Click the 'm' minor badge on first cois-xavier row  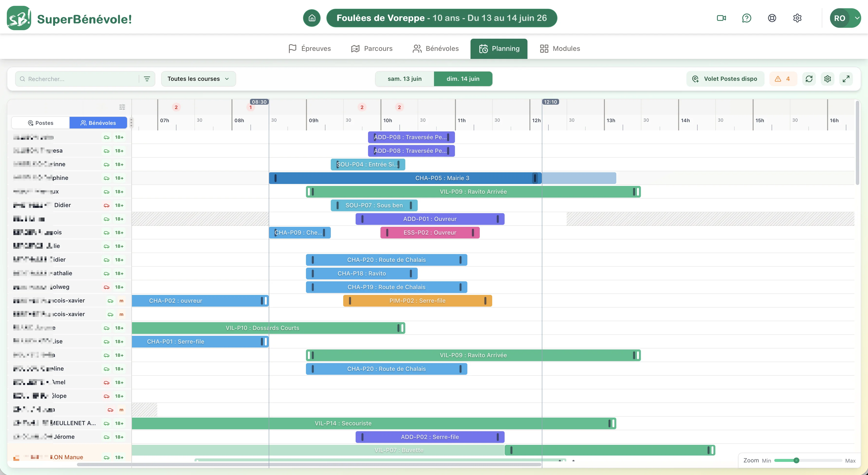point(121,301)
